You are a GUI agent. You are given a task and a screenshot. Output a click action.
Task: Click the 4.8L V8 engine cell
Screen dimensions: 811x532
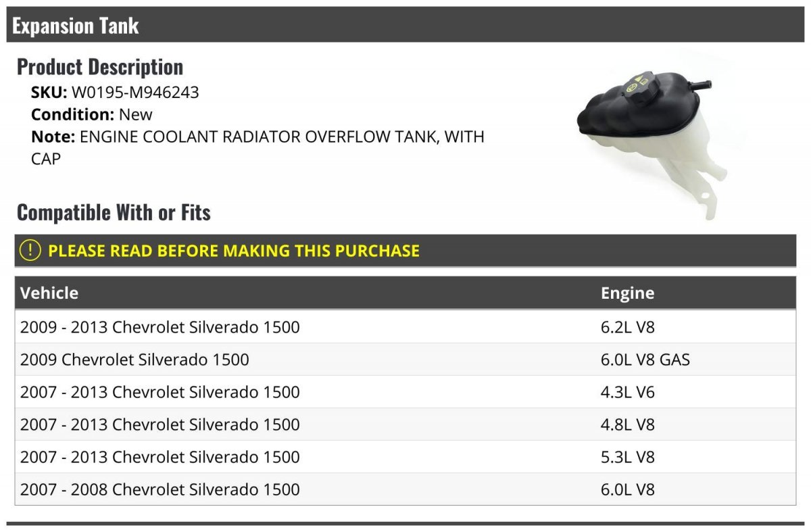point(628,425)
